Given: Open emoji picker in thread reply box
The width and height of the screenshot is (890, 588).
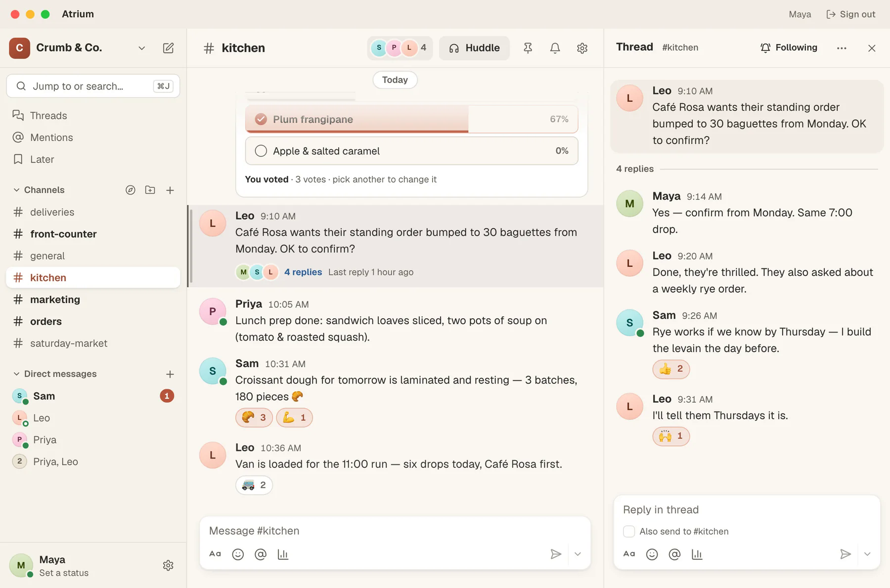Looking at the screenshot, I should click(652, 554).
